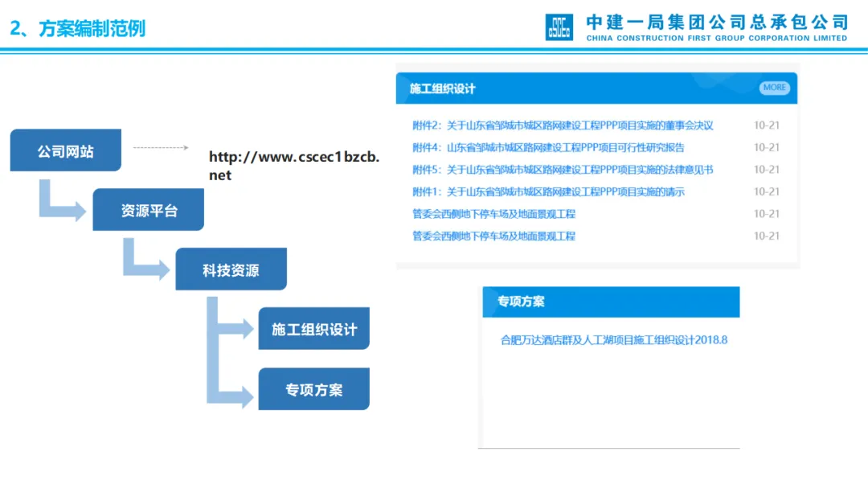This screenshot has width=868, height=489.
Task: Open the fifth-row 管委会西侧地下停车场 link
Action: [493, 214]
